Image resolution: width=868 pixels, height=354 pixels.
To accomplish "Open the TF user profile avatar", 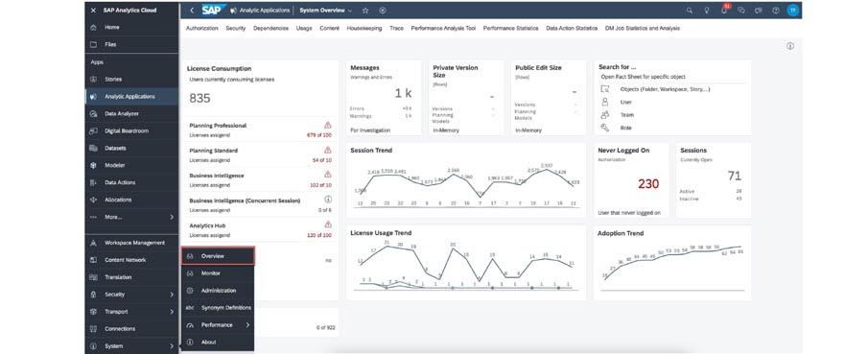I will coord(793,10).
